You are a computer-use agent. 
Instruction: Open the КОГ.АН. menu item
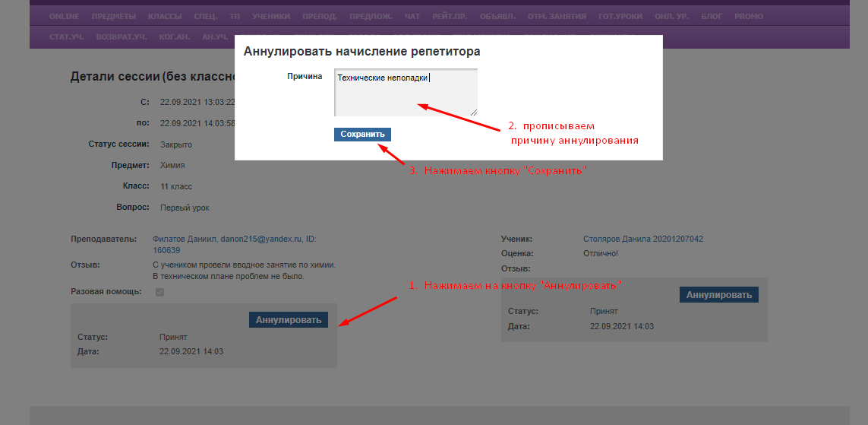174,37
